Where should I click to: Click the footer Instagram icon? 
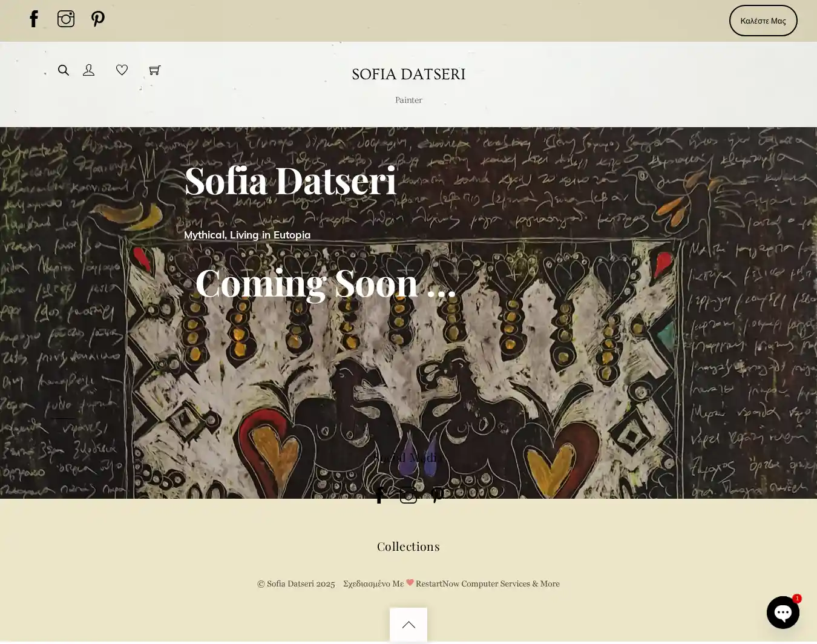pos(408,495)
